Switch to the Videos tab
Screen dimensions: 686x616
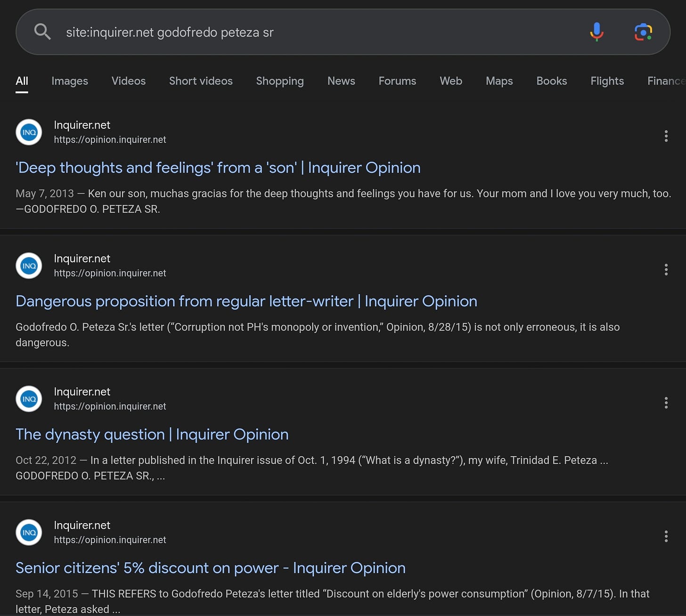tap(129, 81)
